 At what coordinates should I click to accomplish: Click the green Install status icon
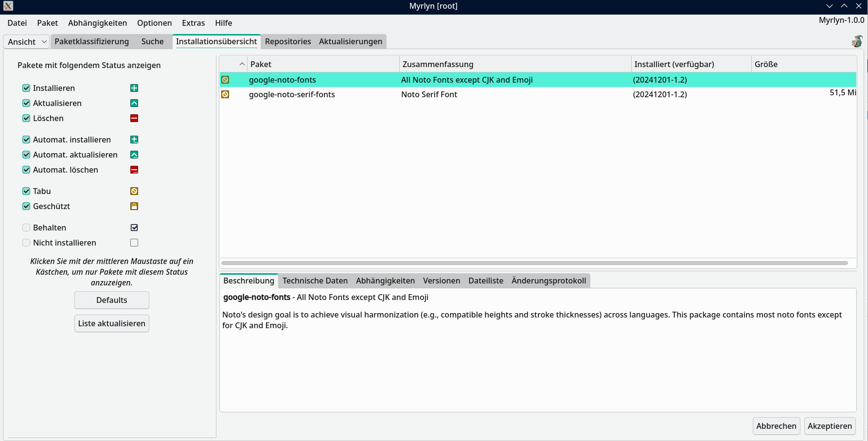(x=134, y=88)
